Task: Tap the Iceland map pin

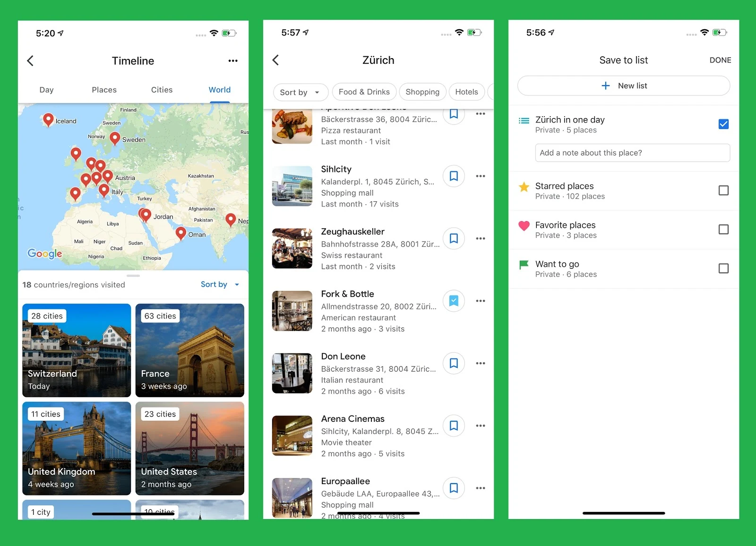Action: pos(48,120)
